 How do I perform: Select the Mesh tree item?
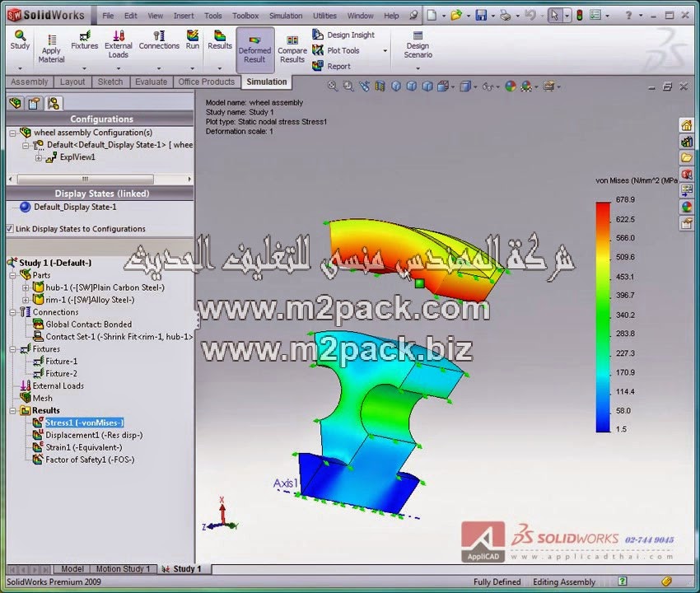click(x=42, y=399)
